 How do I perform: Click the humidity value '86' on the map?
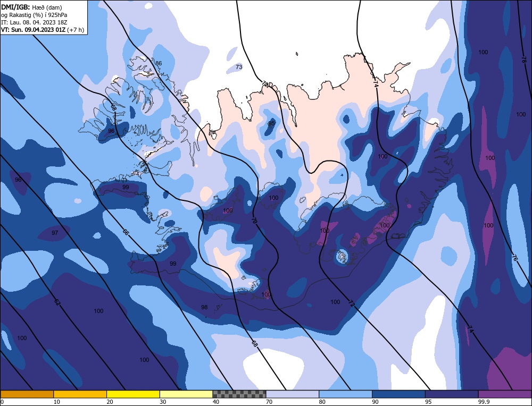tap(159, 63)
